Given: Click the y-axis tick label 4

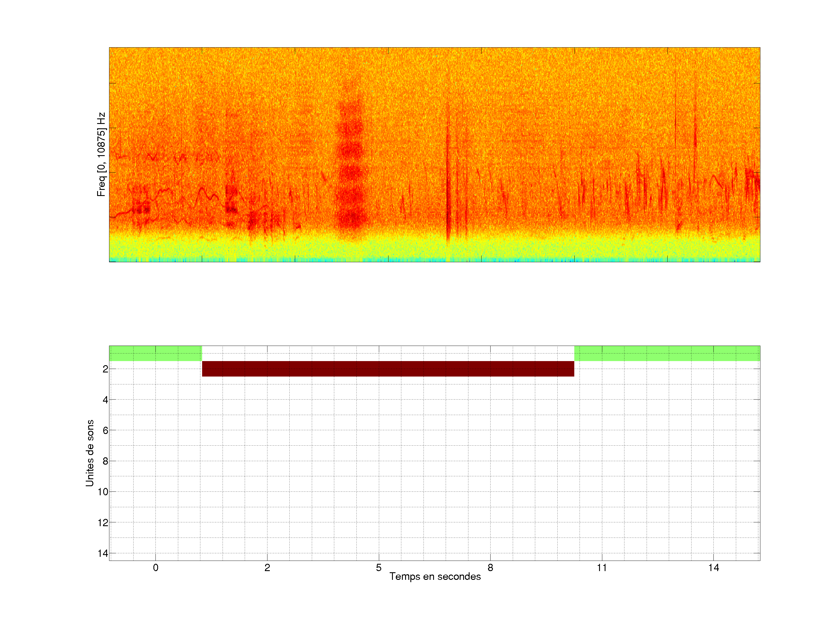Looking at the screenshot, I should point(105,400).
